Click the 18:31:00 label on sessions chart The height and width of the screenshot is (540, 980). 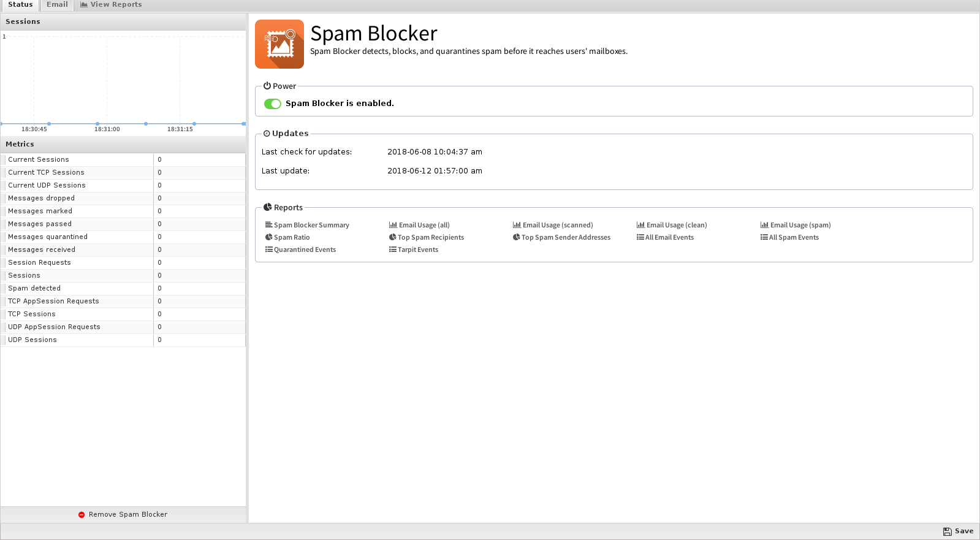(107, 129)
